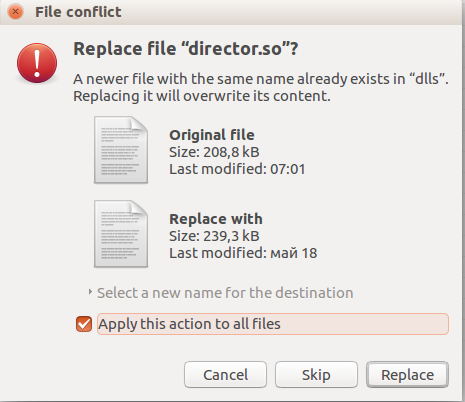Click the red exclamation warning icon
Image resolution: width=465 pixels, height=402 pixels.
(x=37, y=63)
